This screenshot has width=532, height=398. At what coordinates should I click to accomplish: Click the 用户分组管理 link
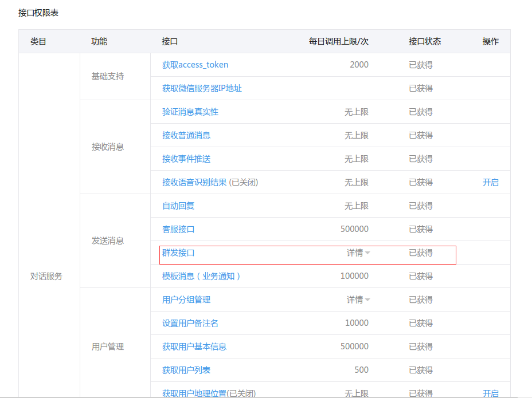tap(186, 300)
